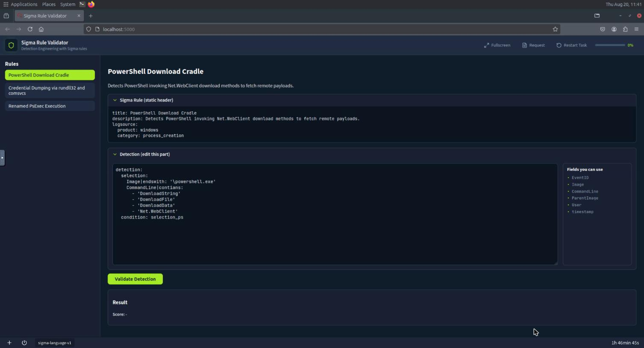Viewport: 644px width, 348px height.
Task: Click the plus icon in bottom bar
Action: click(x=9, y=342)
